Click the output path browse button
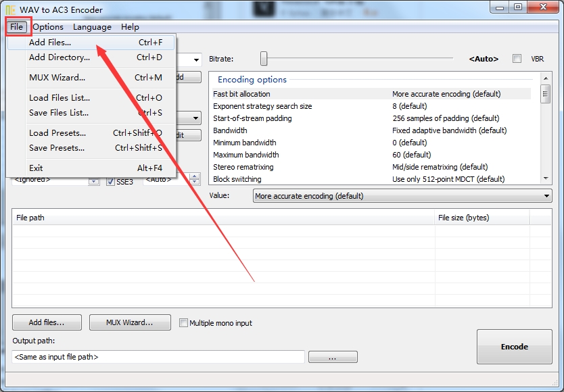This screenshot has width=564, height=392. click(333, 357)
